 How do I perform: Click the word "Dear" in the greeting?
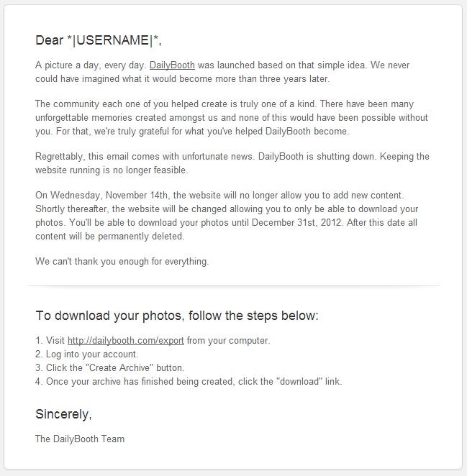click(50, 40)
